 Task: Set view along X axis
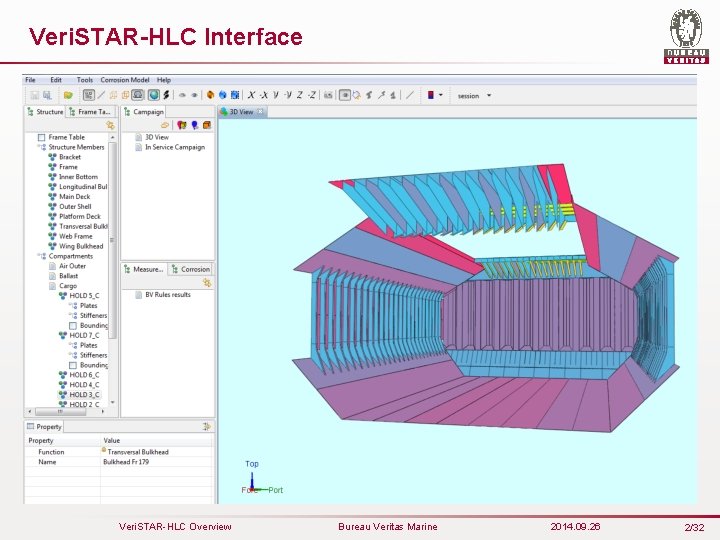251,95
